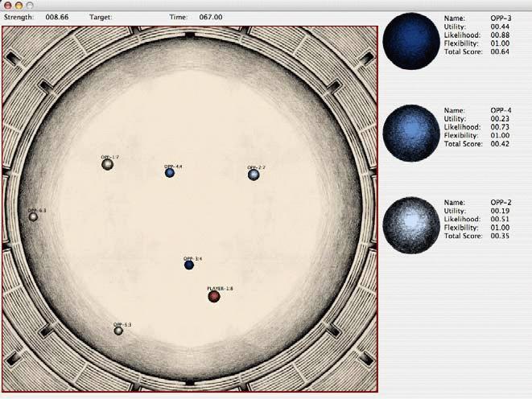Click the red PLAYER-1:8 orb
The height and width of the screenshot is (399, 532).
click(214, 296)
